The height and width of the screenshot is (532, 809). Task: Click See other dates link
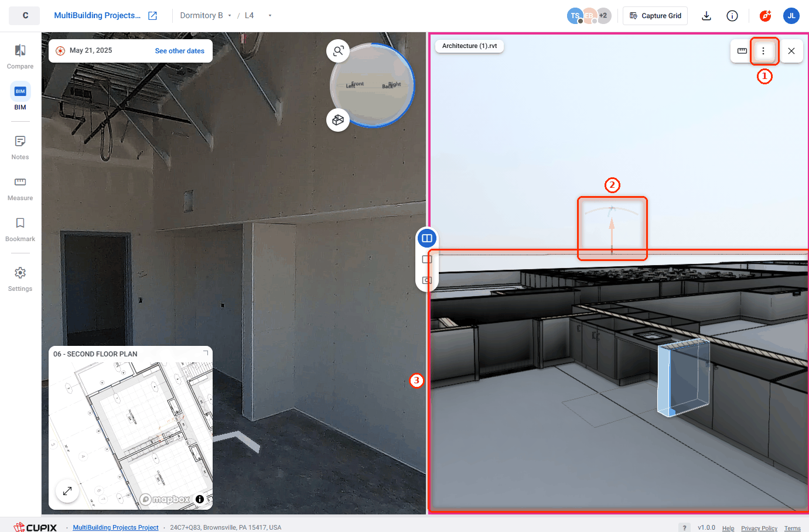[x=180, y=51]
